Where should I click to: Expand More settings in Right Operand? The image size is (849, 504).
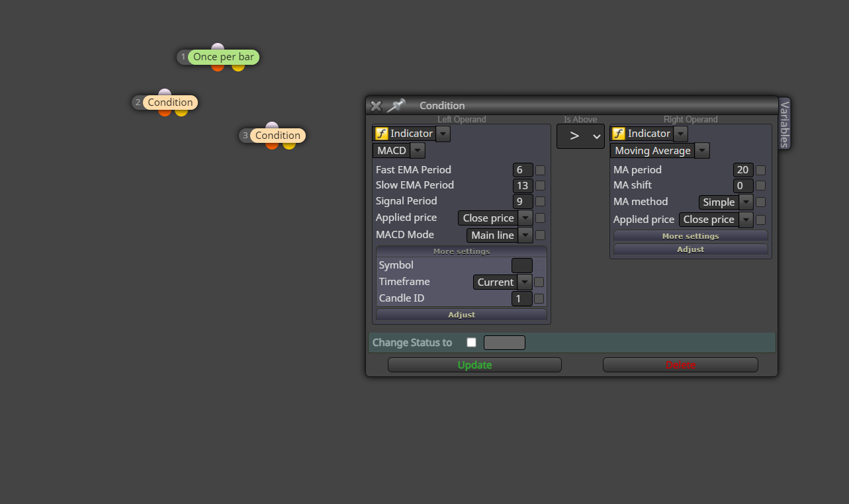click(691, 236)
